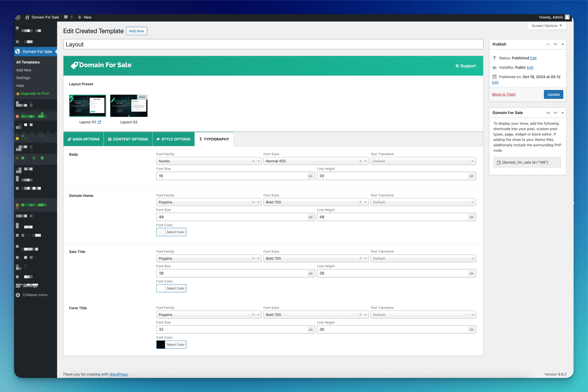588x392 pixels.
Task: Open the WordPress logo menu
Action: click(18, 17)
